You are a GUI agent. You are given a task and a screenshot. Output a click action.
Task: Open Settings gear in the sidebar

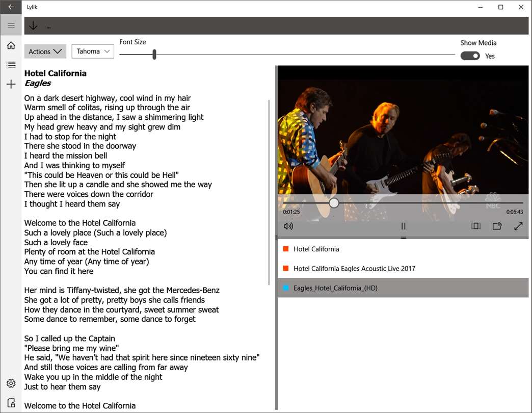point(11,383)
